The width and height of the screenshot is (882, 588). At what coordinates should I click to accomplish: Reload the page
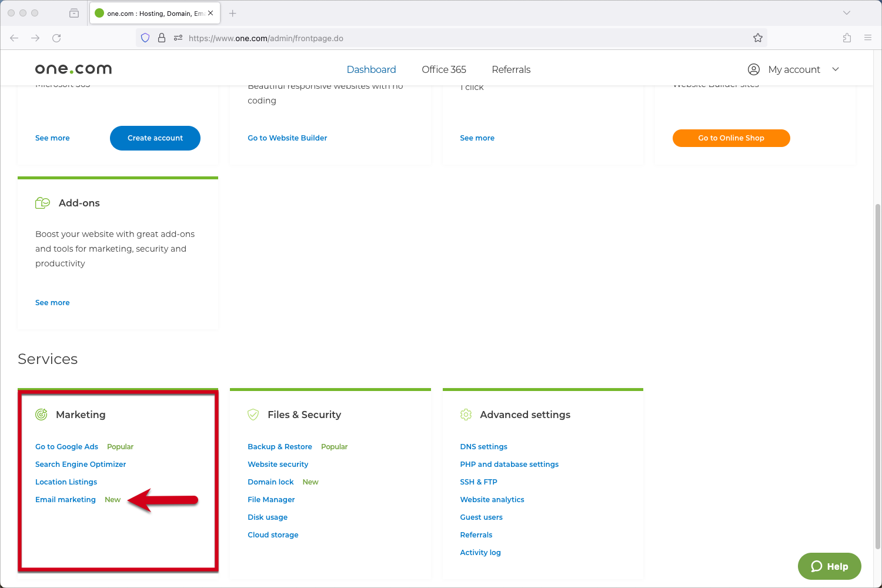coord(56,38)
